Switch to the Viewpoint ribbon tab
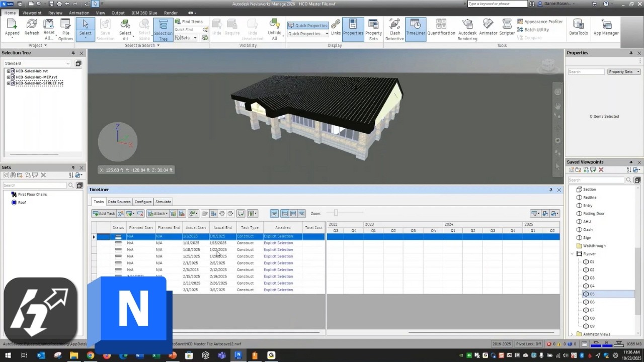Viewport: 644px width, 362px height. (32, 13)
